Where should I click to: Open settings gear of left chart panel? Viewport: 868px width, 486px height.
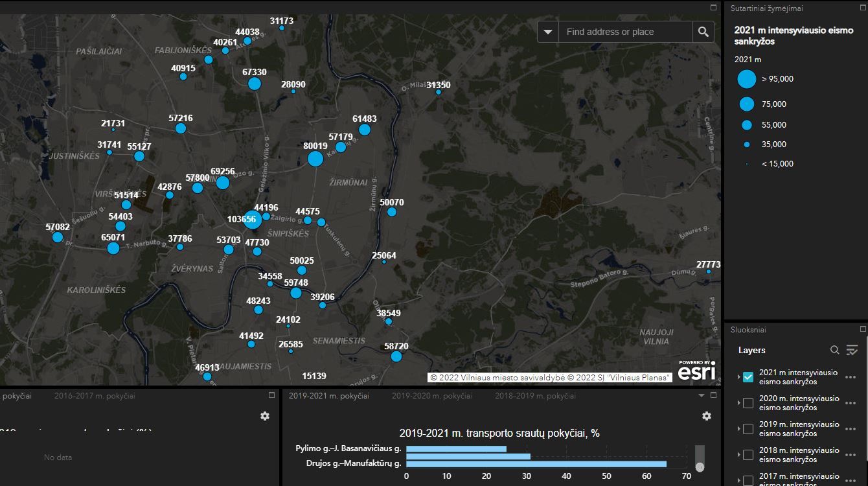[x=265, y=416]
